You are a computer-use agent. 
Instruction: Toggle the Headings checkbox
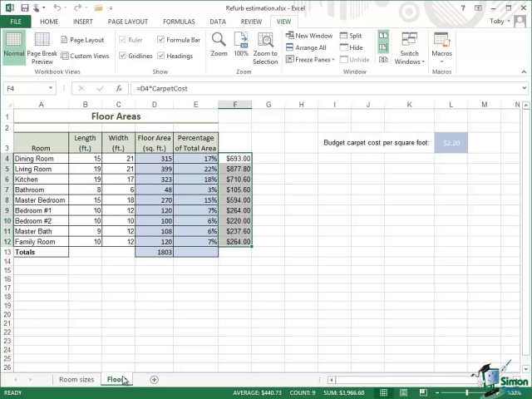coord(160,56)
